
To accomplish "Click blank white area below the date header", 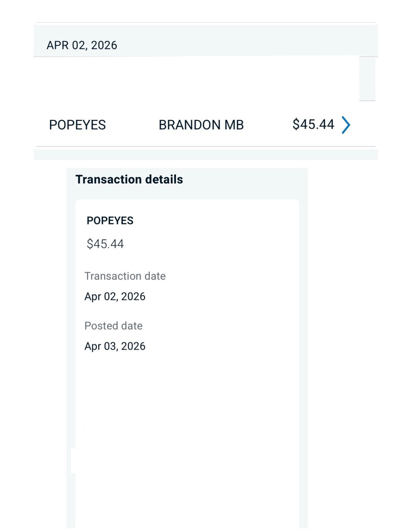I will (x=195, y=79).
